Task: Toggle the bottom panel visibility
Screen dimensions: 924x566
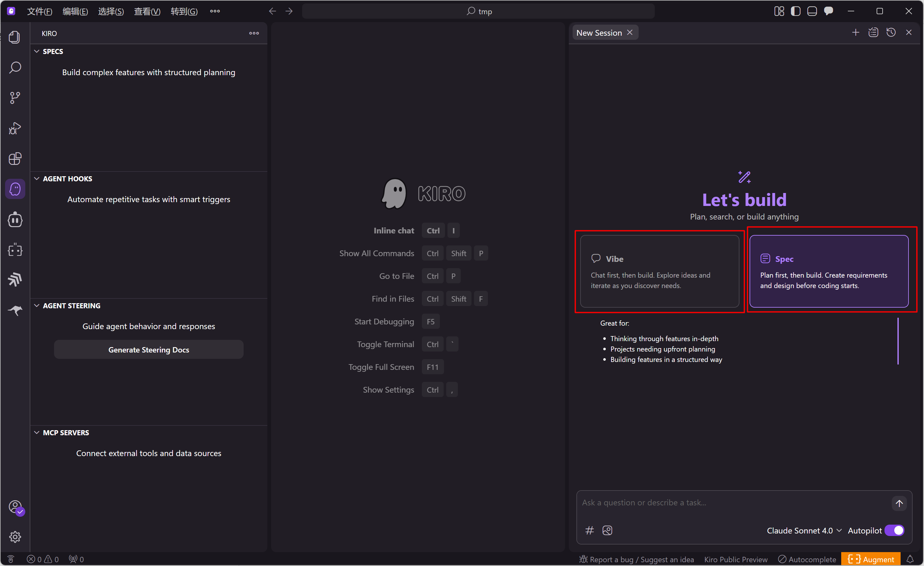Action: [x=812, y=11]
